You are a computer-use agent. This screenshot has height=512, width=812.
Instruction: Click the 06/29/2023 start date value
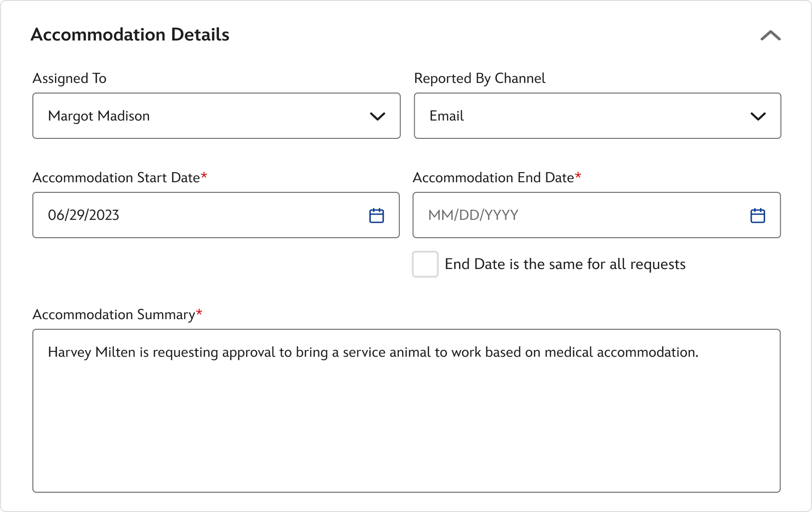point(84,215)
